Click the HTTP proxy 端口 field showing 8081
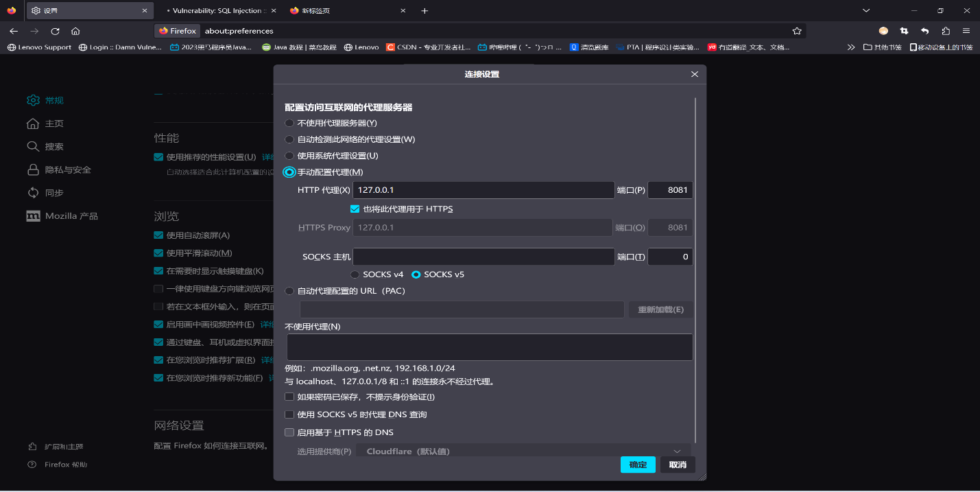This screenshot has height=492, width=980. (670, 190)
